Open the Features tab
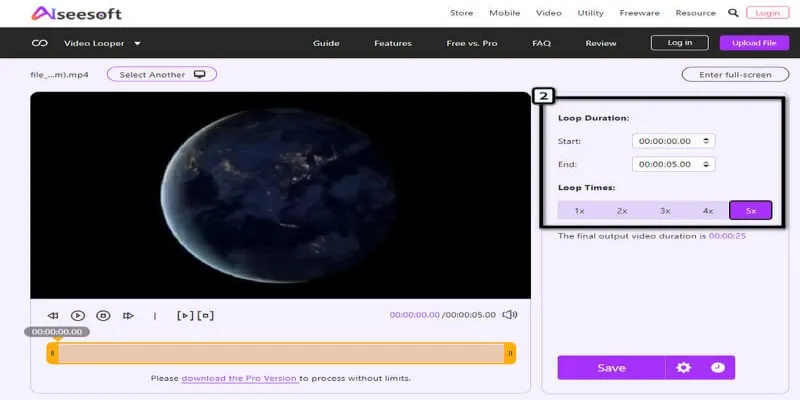The height and width of the screenshot is (400, 800). pyautogui.click(x=393, y=43)
